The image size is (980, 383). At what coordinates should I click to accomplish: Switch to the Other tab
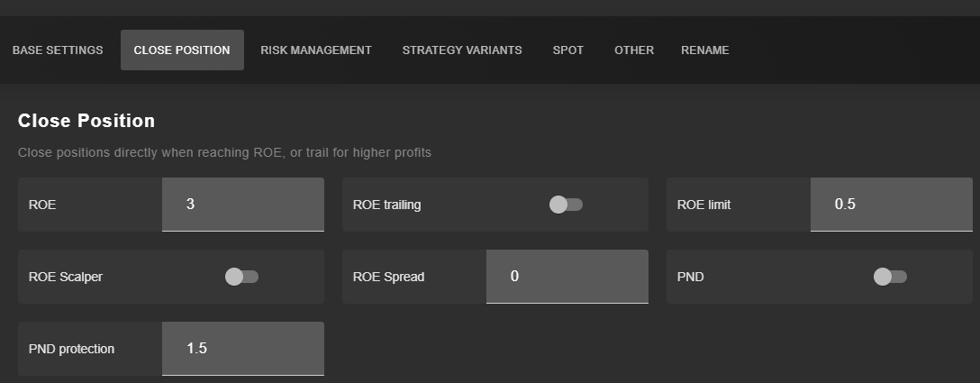point(634,50)
